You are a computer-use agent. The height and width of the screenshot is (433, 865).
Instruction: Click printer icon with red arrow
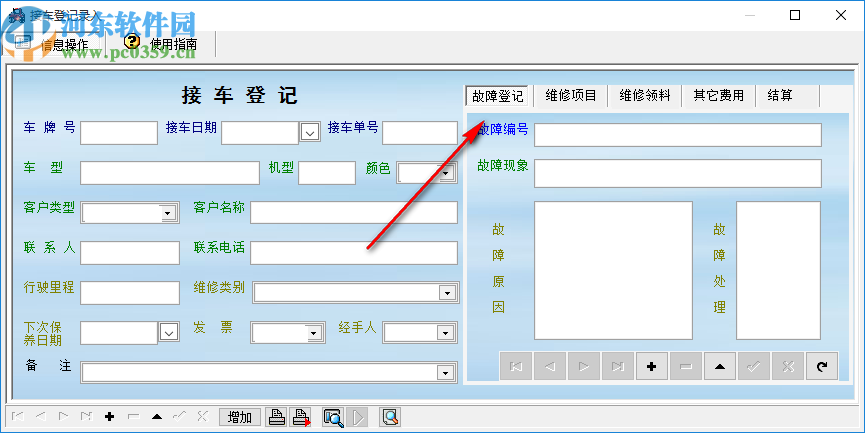(x=301, y=417)
